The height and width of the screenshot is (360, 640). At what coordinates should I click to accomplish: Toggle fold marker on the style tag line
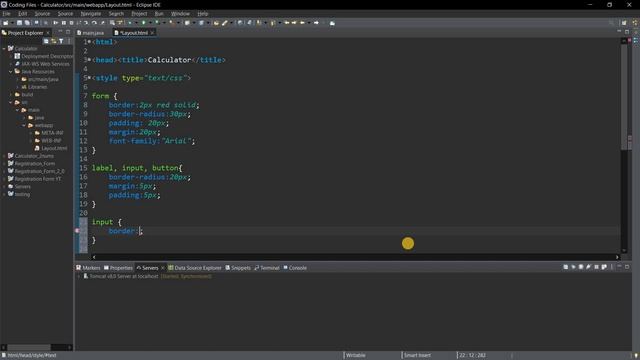[89, 78]
